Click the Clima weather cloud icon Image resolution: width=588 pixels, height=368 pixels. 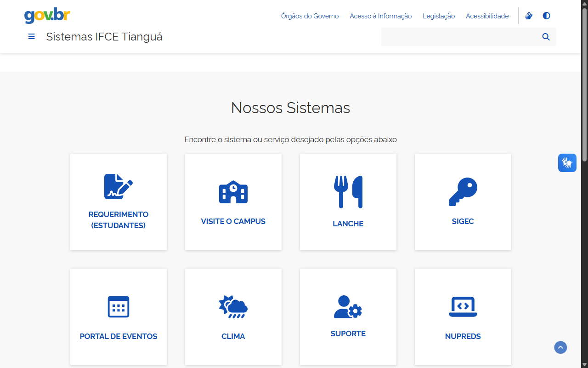coord(233,307)
